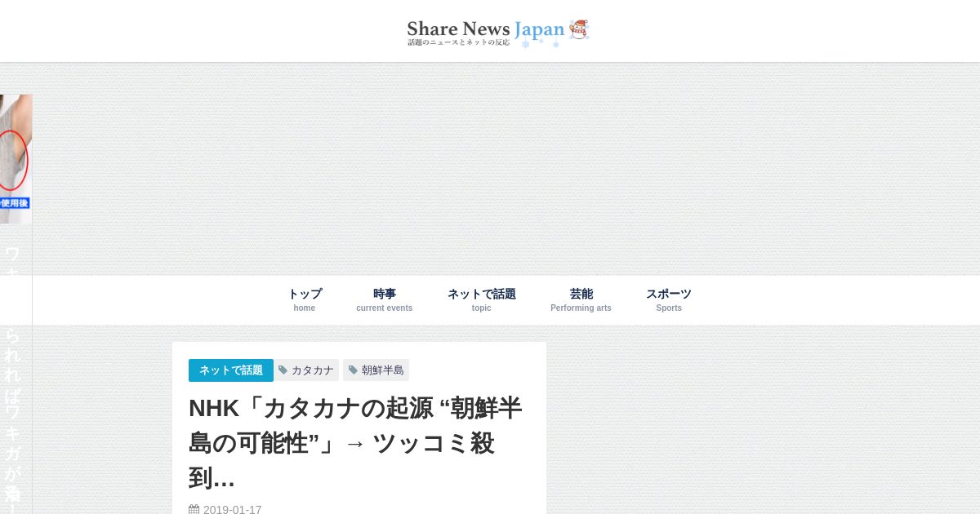
Task: Click the blue 使用後 label in ad
Action: (x=15, y=203)
